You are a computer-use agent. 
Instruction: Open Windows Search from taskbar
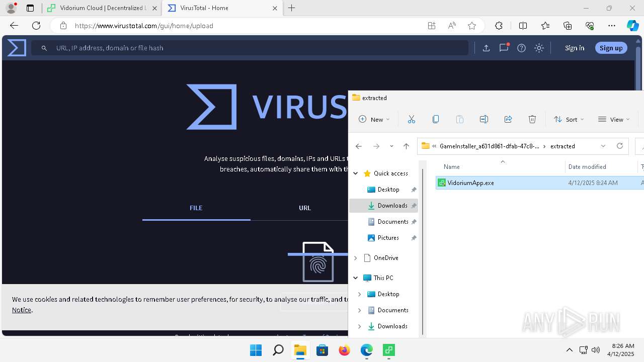click(278, 350)
